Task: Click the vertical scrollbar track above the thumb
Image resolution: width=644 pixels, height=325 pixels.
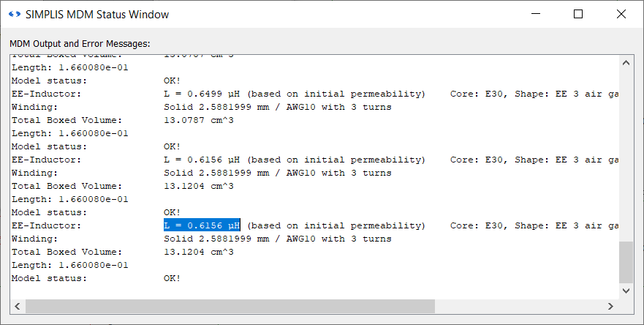Action: pyautogui.click(x=626, y=154)
